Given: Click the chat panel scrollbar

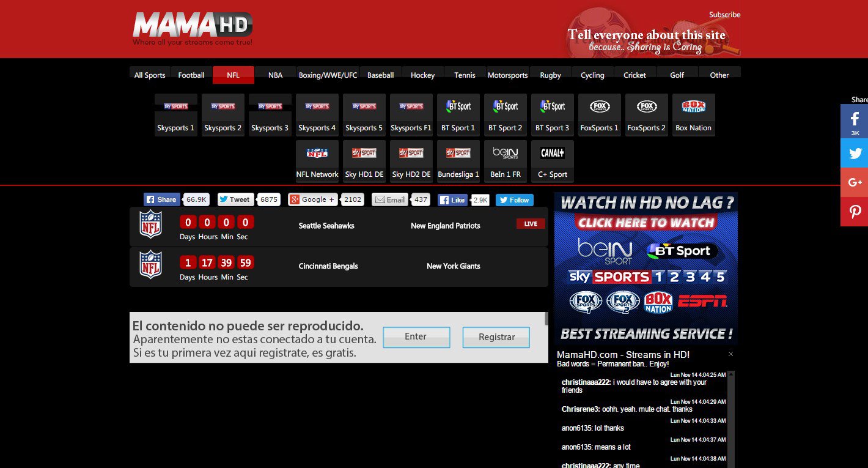Looking at the screenshot, I should (730, 419).
